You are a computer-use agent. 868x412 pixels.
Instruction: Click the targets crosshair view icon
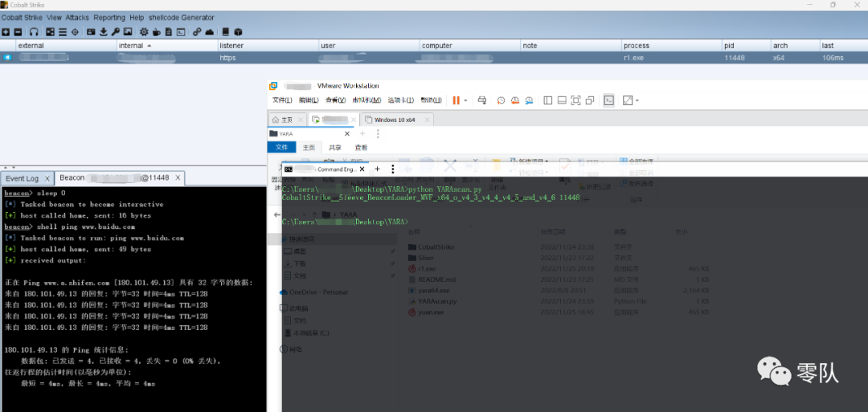click(75, 32)
